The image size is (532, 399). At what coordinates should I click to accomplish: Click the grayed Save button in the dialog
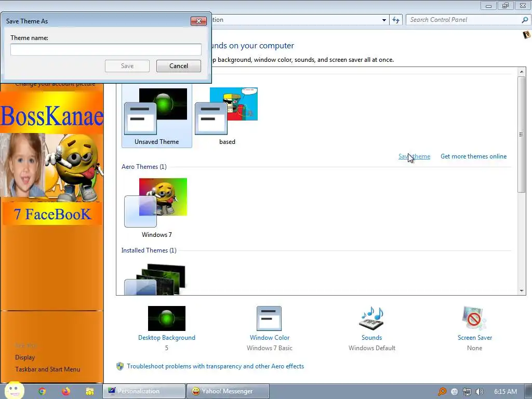127,66
